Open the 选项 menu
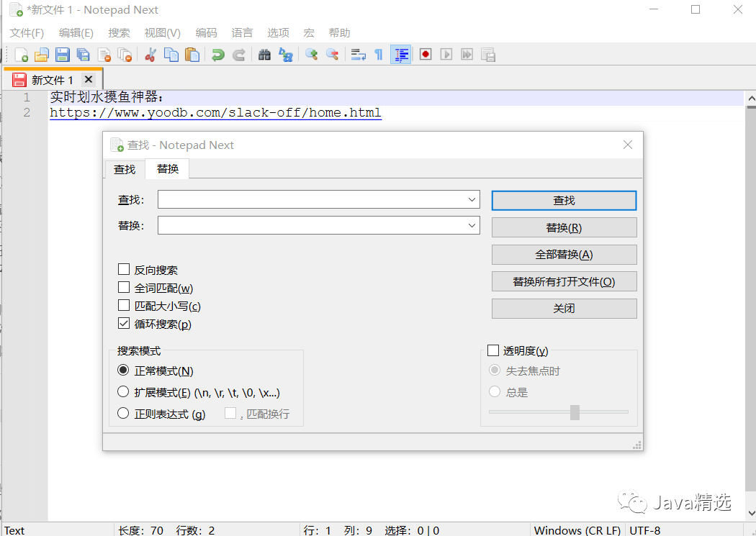Image resolution: width=756 pixels, height=536 pixels. [278, 33]
